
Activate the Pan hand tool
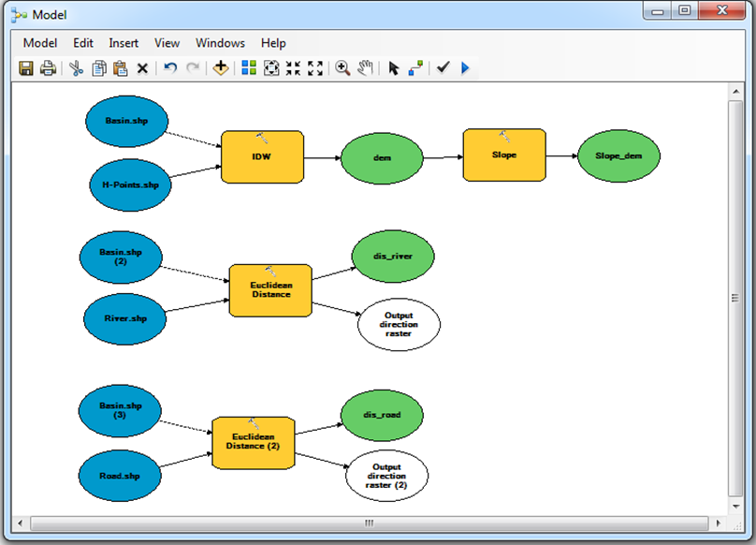pos(366,68)
